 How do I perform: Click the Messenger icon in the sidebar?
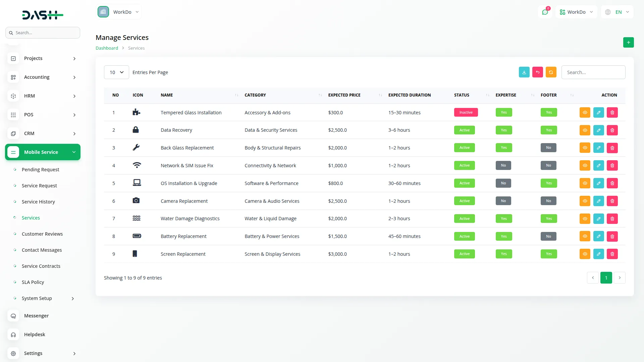13,316
